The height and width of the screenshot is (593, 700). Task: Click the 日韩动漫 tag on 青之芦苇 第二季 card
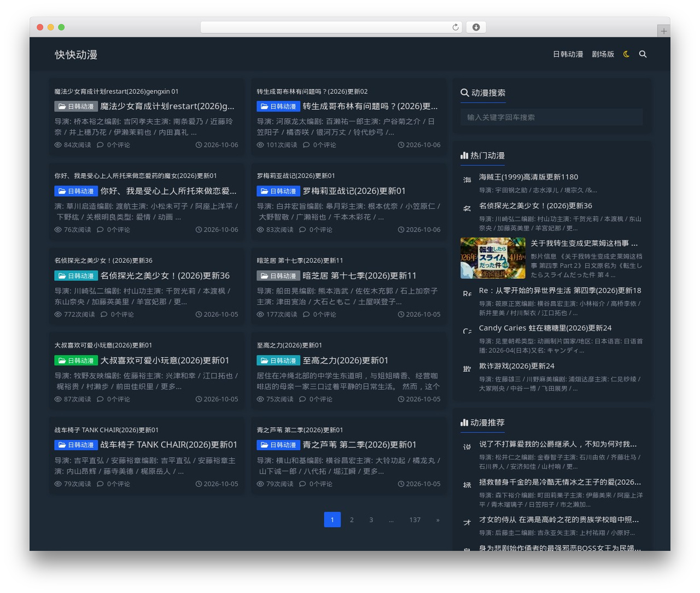tap(278, 445)
